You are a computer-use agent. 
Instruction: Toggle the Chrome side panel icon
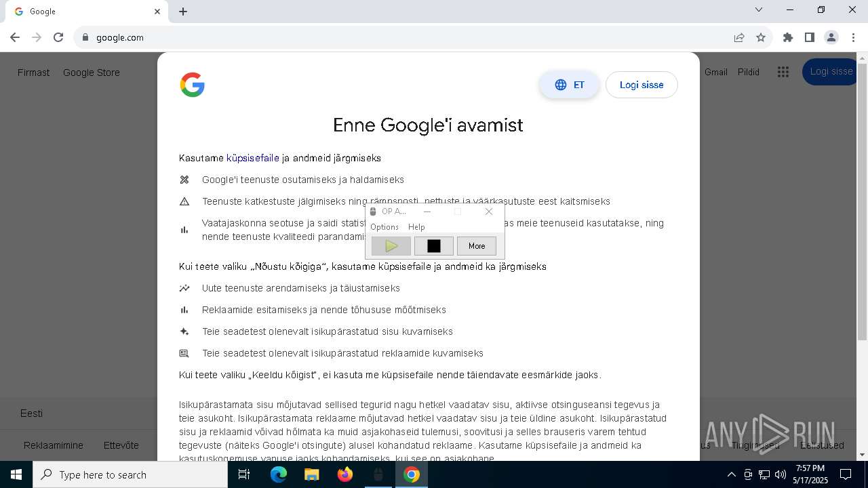(810, 37)
